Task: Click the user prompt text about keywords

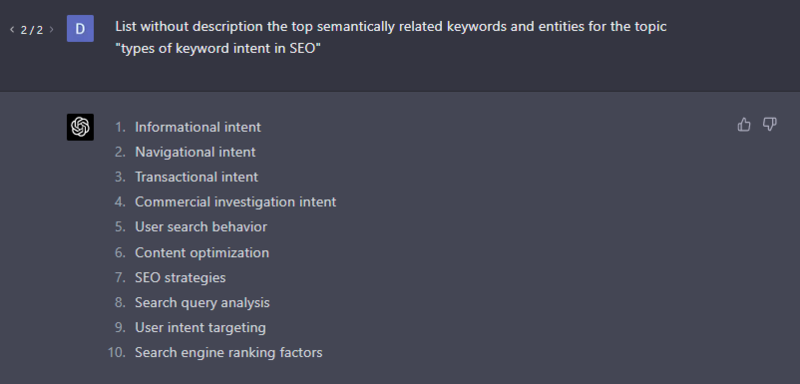Action: click(391, 38)
